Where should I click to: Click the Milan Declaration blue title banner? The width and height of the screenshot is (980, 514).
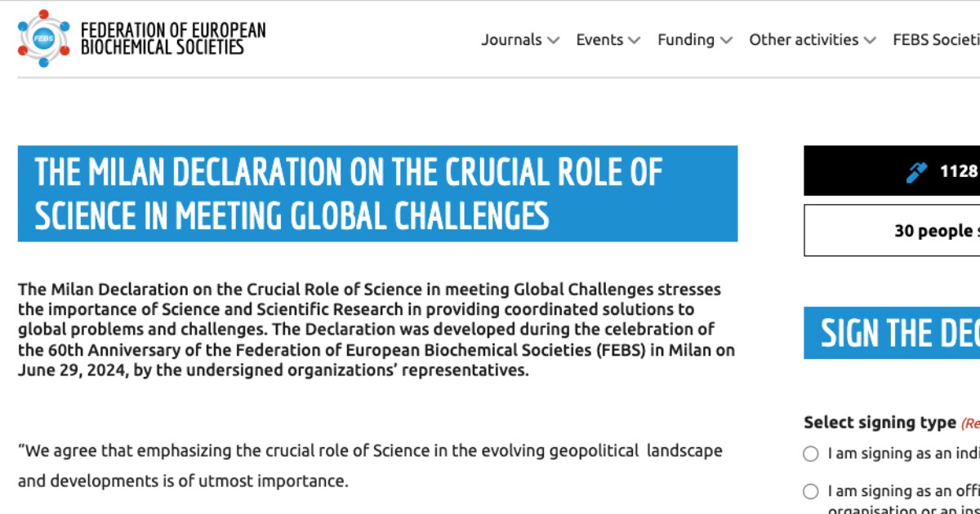point(377,194)
